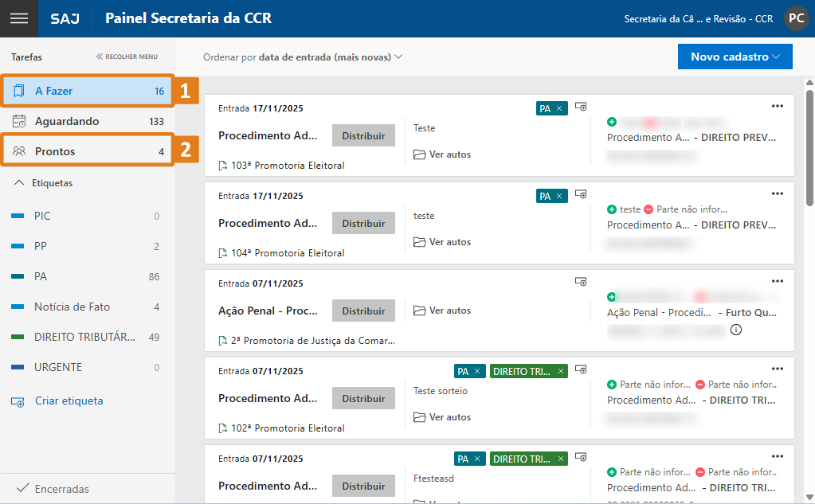The image size is (815, 504).
Task: Click add-tag icon on first entry card
Action: [x=581, y=107]
